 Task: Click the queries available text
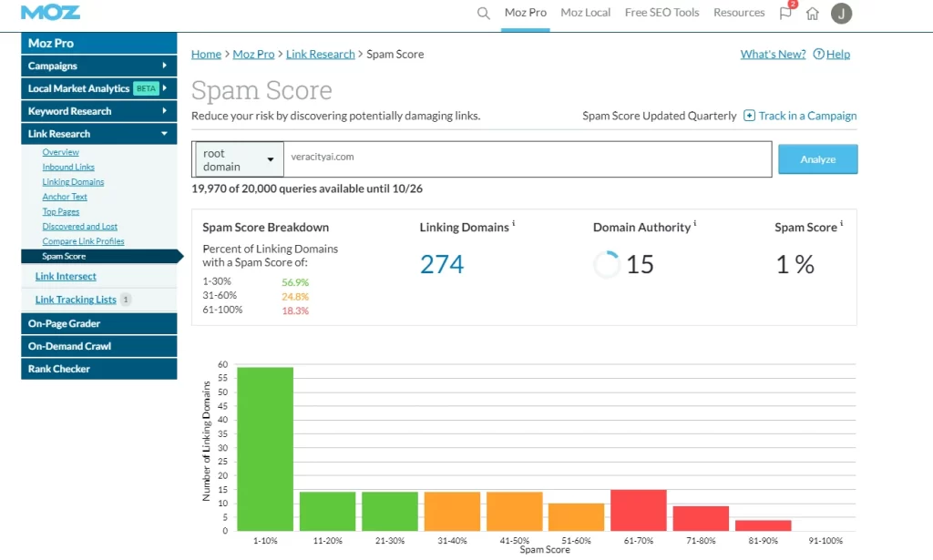pos(307,189)
